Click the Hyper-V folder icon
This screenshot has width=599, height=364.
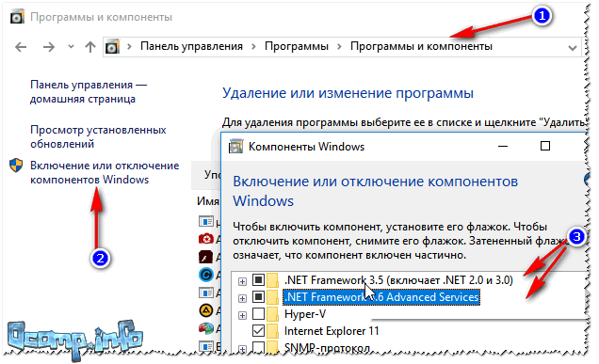(273, 313)
